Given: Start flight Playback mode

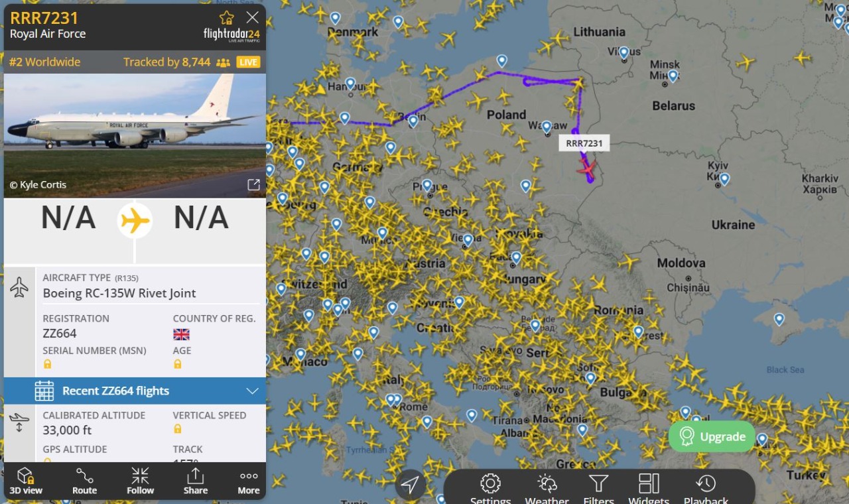Looking at the screenshot, I should [706, 489].
